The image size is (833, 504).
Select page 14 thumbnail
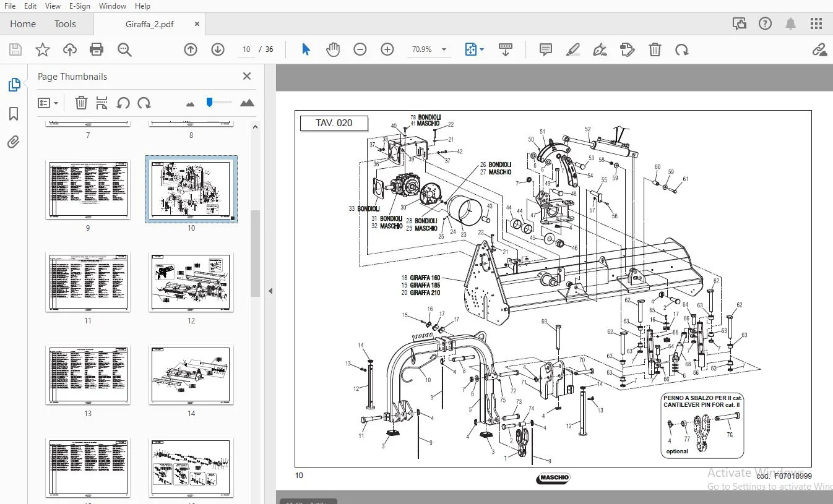point(191,375)
